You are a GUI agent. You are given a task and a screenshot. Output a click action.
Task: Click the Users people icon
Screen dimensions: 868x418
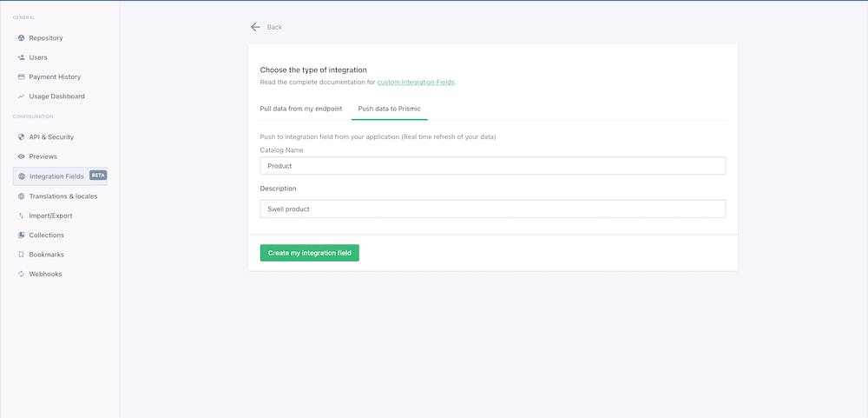[21, 57]
